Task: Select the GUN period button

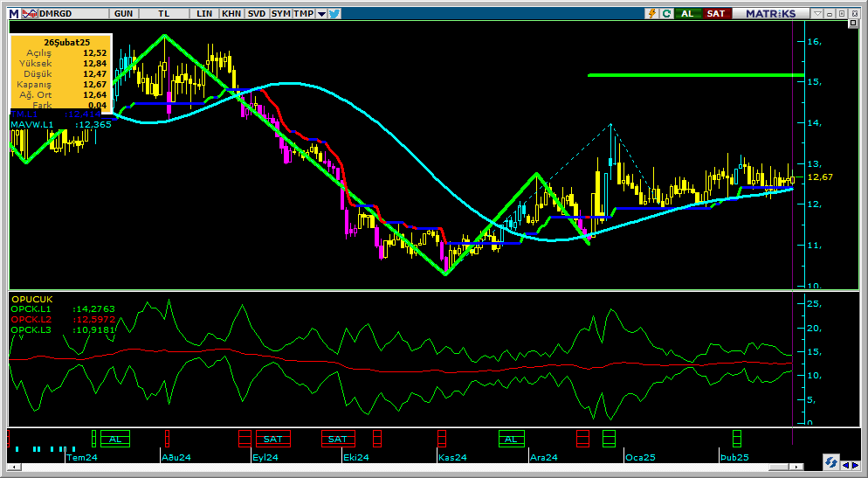Action: [x=123, y=14]
